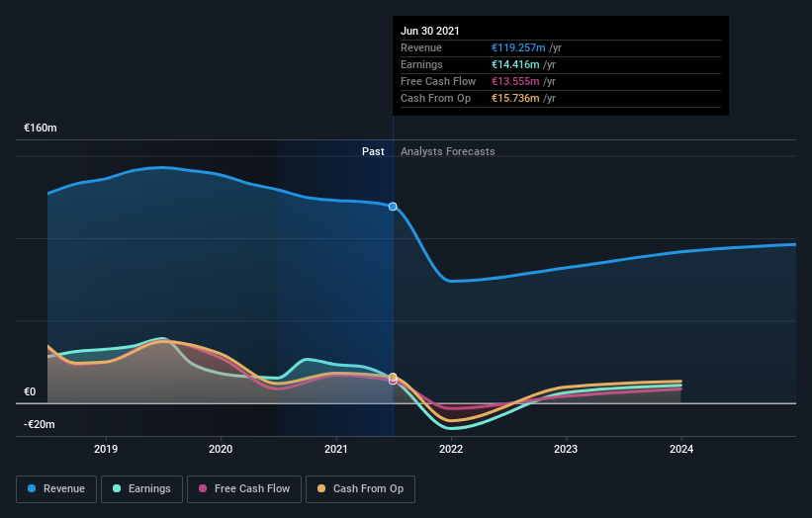Click the 2022 x-axis label
Viewport: 812px width, 518px height.
451,449
